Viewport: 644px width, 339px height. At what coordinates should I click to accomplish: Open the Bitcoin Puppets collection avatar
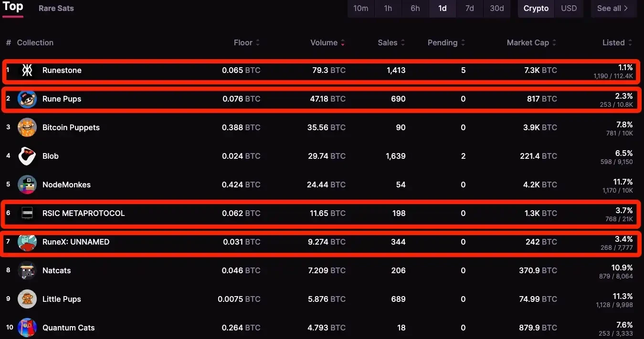click(x=27, y=127)
